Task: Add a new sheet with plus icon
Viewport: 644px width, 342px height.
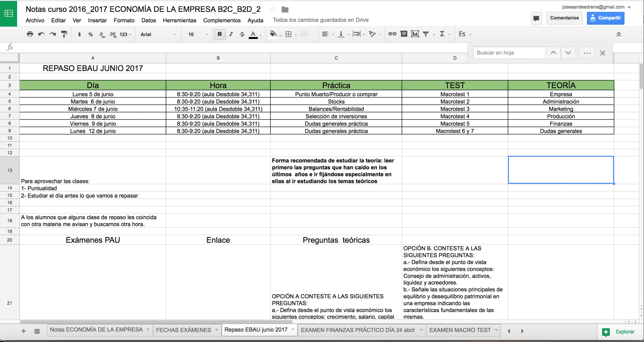Action: [x=24, y=331]
